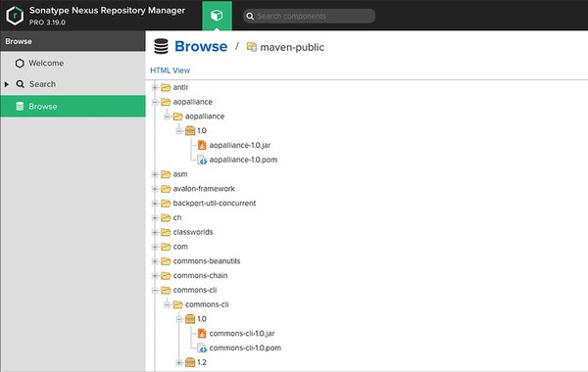The image size is (588, 372).
Task: Click the commons-cli-1.0.pom file icon
Action: [202, 349]
